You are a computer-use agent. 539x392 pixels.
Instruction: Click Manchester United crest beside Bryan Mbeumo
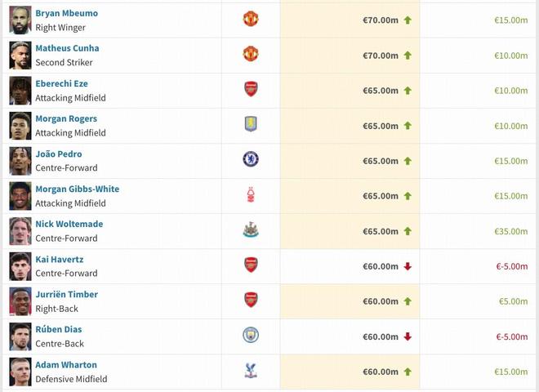[251, 19]
